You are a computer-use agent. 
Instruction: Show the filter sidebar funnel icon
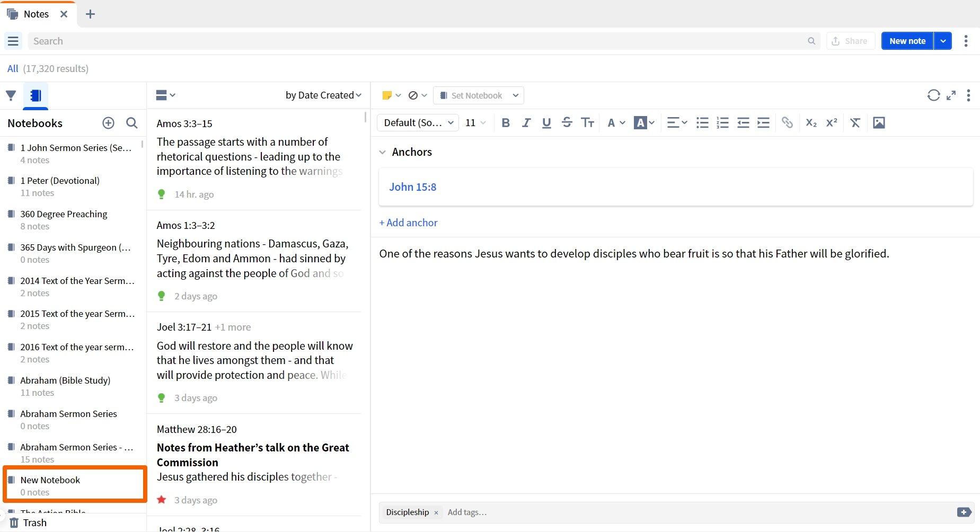[x=11, y=95]
